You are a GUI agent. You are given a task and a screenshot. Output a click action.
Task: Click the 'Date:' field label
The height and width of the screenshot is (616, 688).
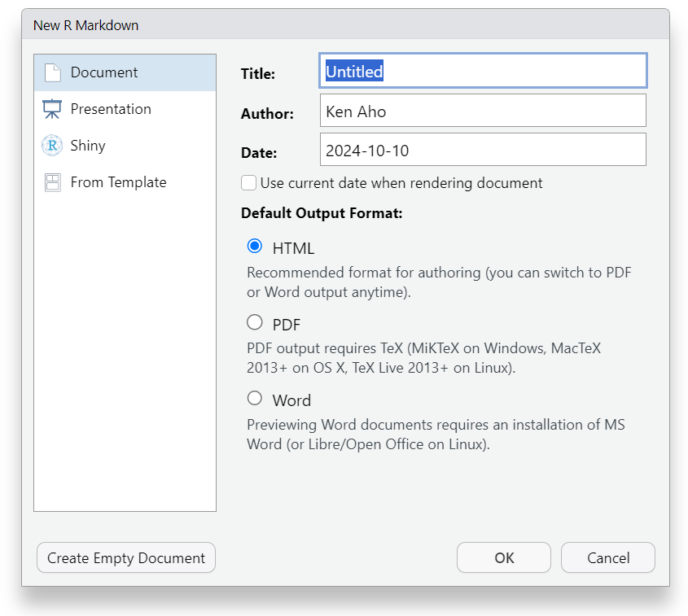pos(259,153)
